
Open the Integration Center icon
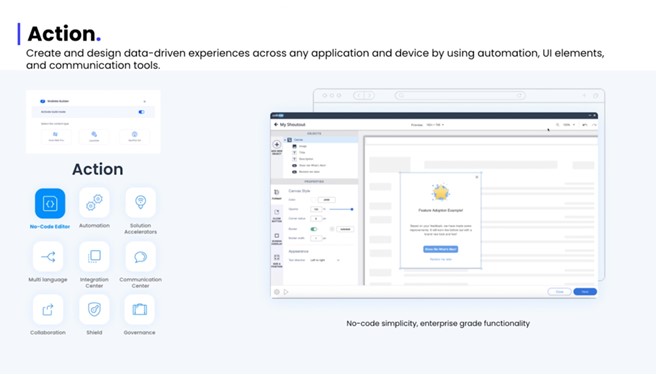click(x=94, y=256)
